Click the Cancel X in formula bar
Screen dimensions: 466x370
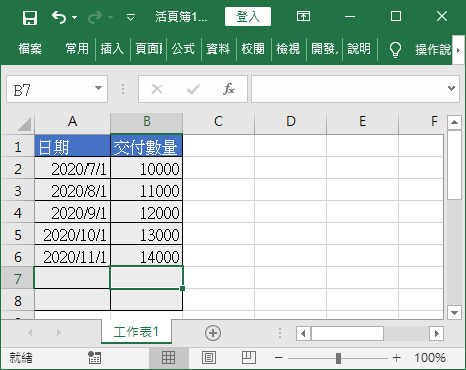click(x=157, y=89)
